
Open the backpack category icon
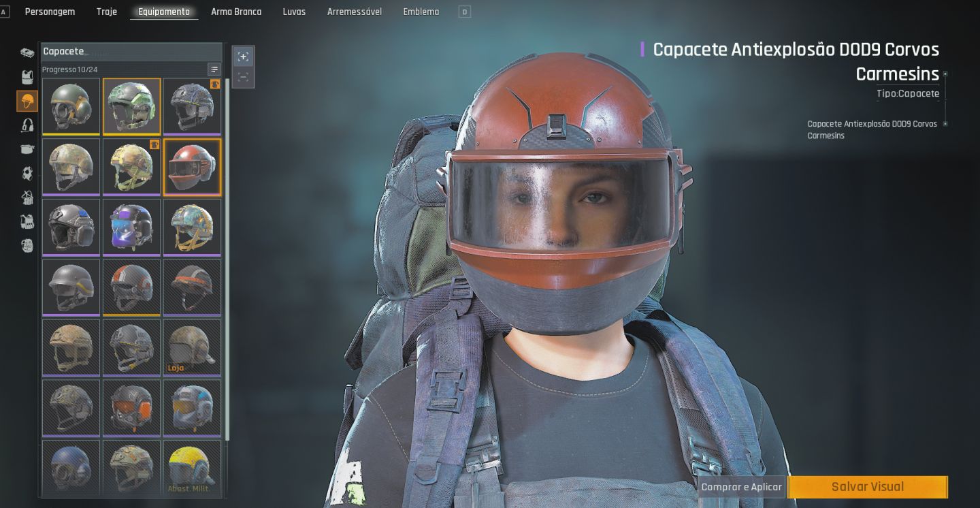(27, 245)
